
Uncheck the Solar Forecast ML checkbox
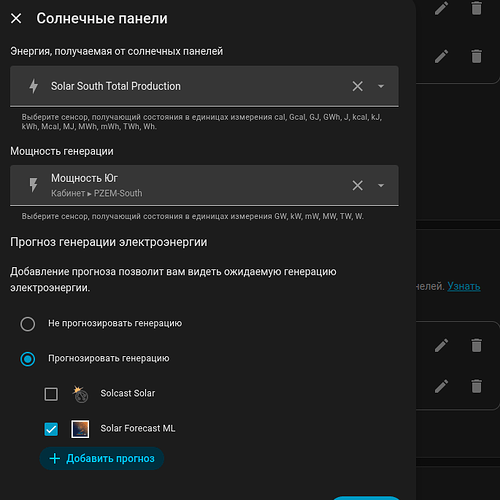[51, 429]
